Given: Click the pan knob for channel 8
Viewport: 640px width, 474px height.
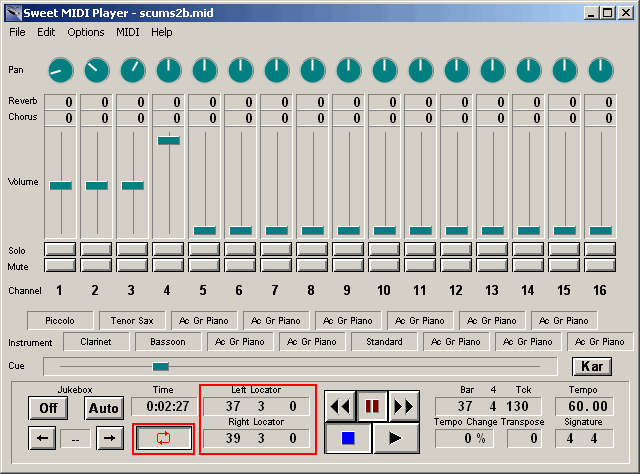Looking at the screenshot, I should tap(313, 70).
